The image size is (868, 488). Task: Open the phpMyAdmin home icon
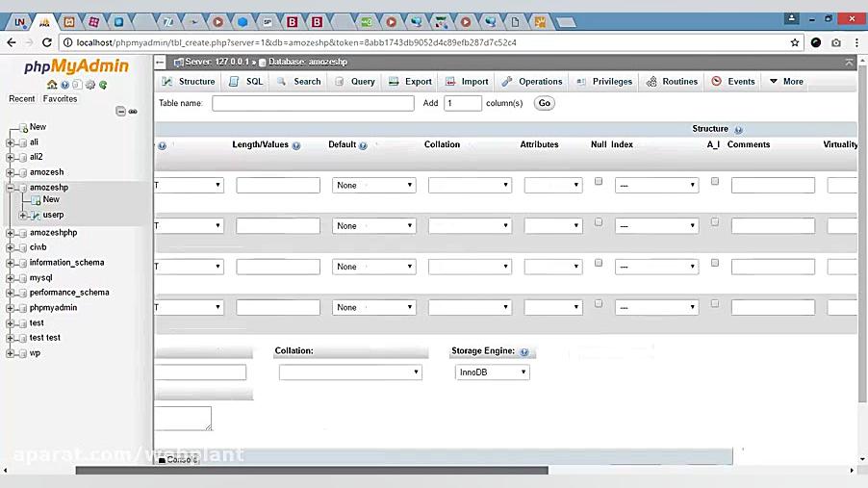pyautogui.click(x=52, y=85)
